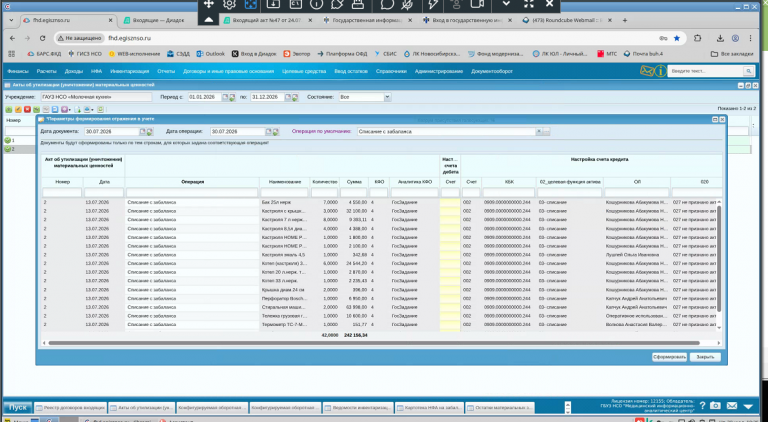The width and height of the screenshot is (768, 422).
Task: Click the magnifier search icon in header
Action: click(x=748, y=71)
